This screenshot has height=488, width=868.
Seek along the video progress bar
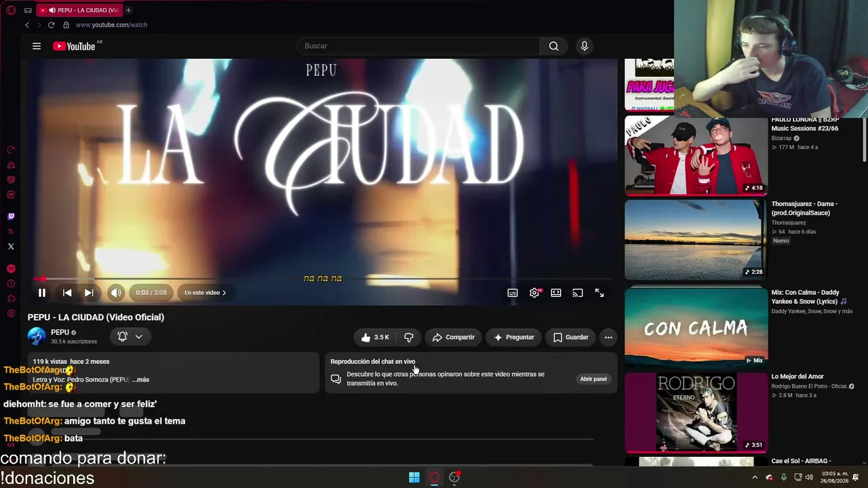coord(323,279)
